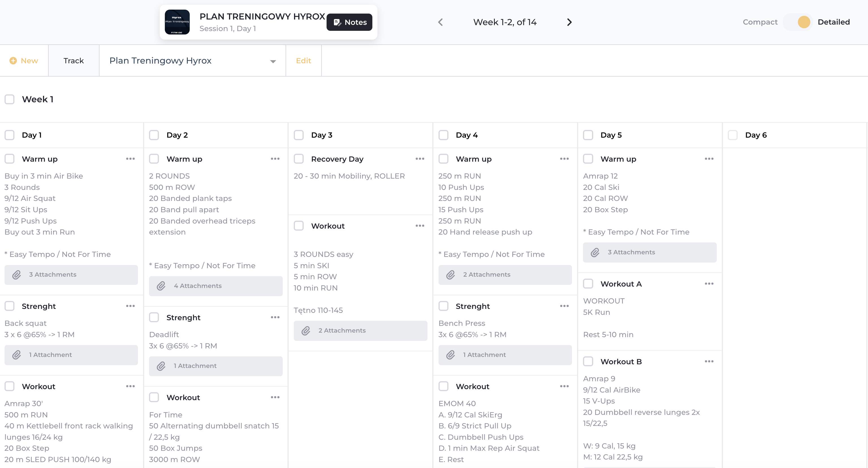Viewport: 868px width, 468px height.
Task: Click 'EMOM 40' workout text
Action: pyautogui.click(x=457, y=403)
